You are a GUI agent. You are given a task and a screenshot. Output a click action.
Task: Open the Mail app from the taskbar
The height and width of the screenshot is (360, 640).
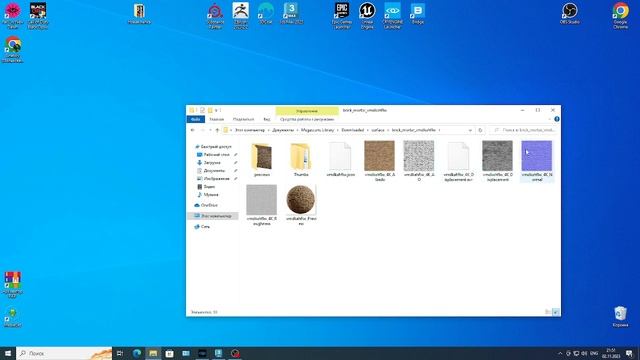pos(186,353)
